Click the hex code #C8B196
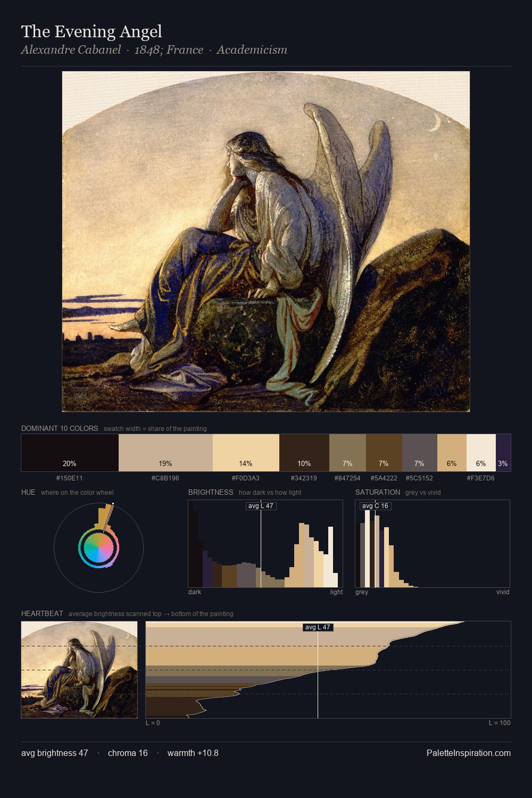 tap(165, 478)
